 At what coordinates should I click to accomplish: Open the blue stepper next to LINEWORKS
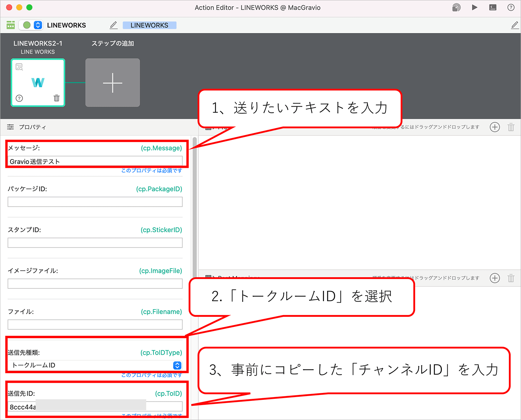(x=38, y=25)
